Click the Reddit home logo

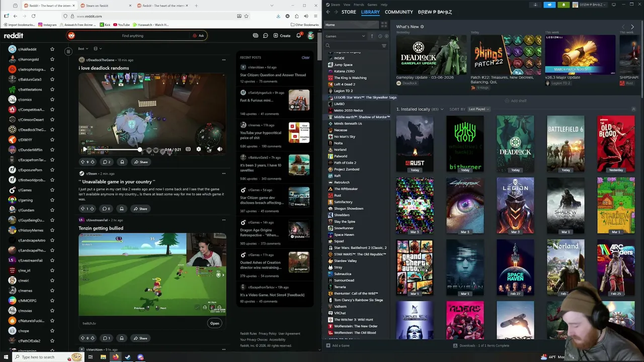pos(14,36)
